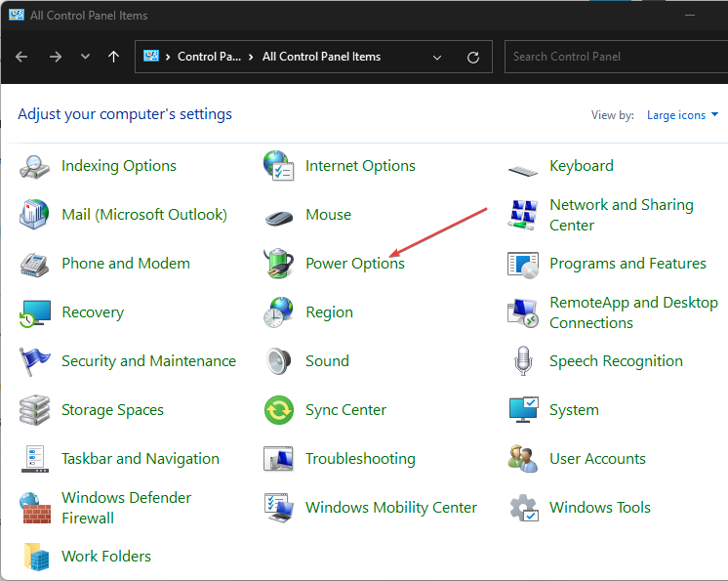Open the Power Options battery icon
The width and height of the screenshot is (728, 581).
[279, 264]
